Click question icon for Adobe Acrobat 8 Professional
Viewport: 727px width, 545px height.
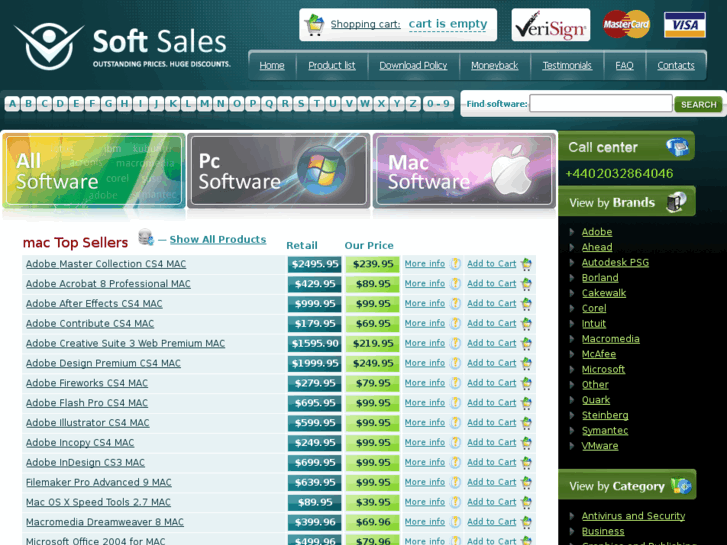click(x=455, y=284)
